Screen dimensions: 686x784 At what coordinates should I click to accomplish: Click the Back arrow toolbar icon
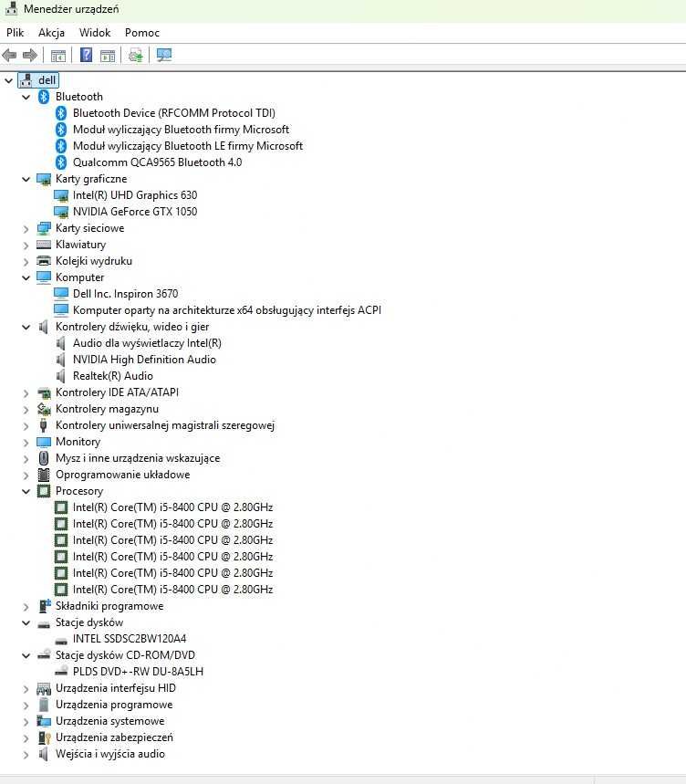point(9,55)
